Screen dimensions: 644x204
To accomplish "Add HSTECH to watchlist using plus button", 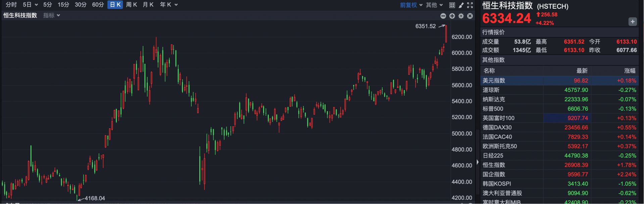I will [632, 21].
